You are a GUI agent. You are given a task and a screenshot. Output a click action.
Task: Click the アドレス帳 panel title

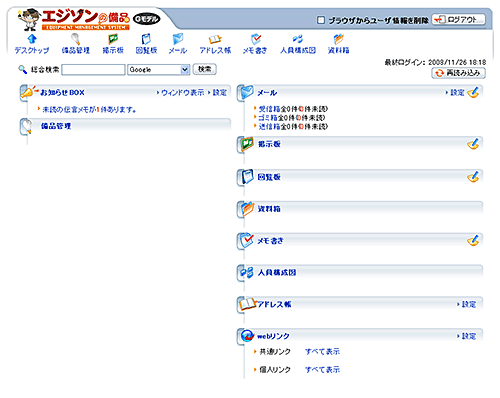[274, 304]
